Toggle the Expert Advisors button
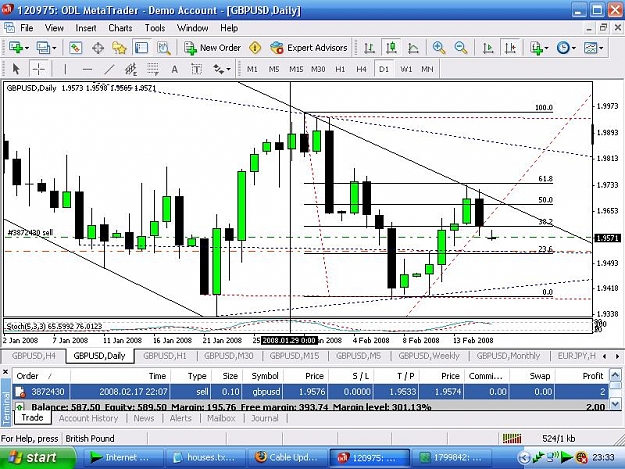The image size is (625, 469). coord(309,48)
